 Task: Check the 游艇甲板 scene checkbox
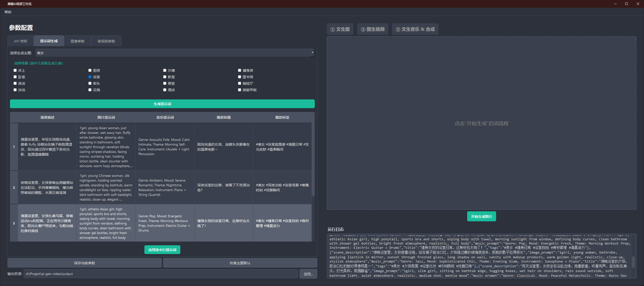239,90
